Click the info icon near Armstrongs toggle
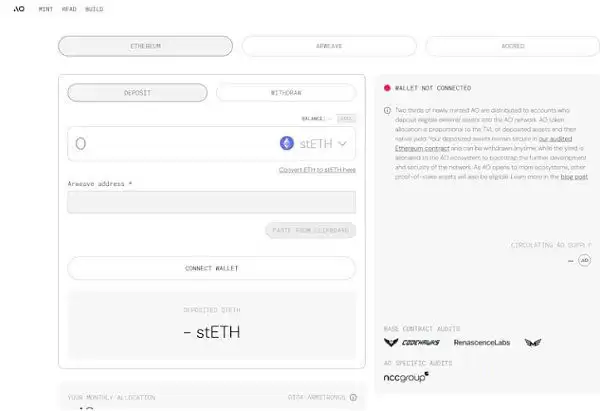The height and width of the screenshot is (411, 600). 355,397
